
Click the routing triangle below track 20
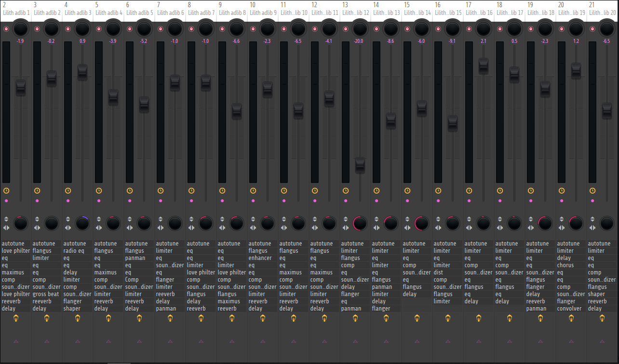coord(571,341)
